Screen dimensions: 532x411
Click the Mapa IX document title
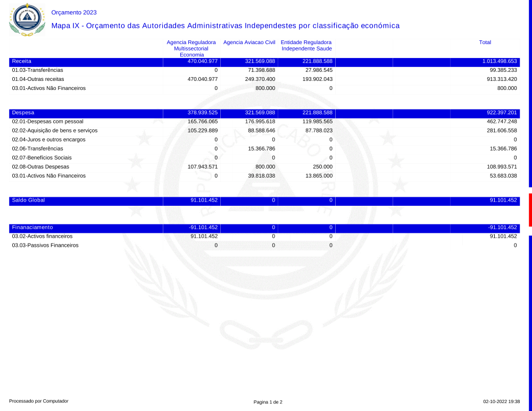pyautogui.click(x=225, y=26)
